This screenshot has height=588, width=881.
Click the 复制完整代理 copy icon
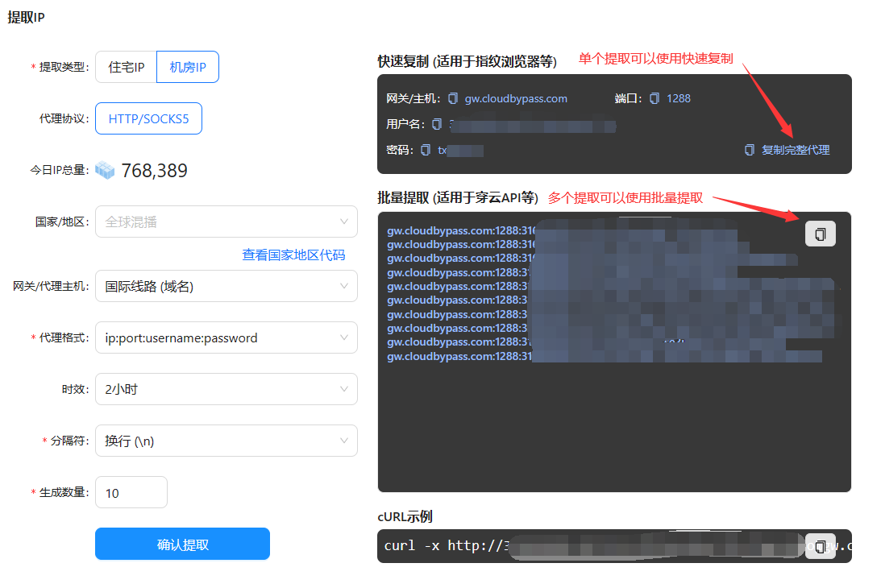[750, 150]
